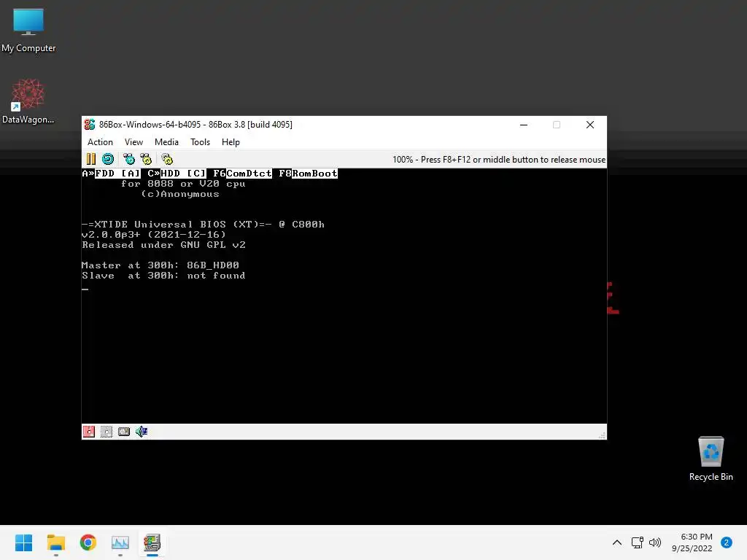Click the red floppy drive status icon
This screenshot has width=747, height=560.
click(x=89, y=432)
